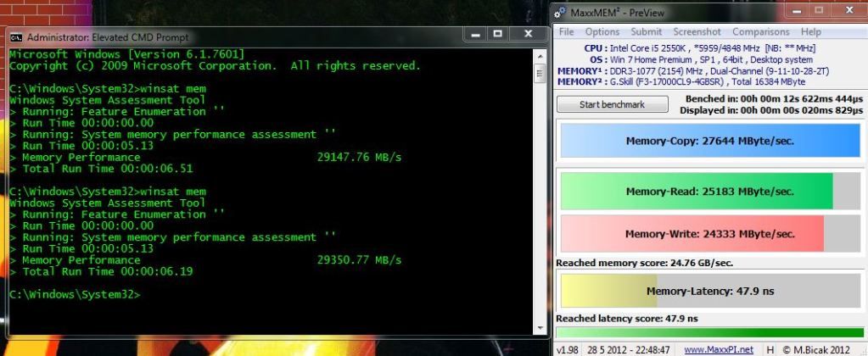Viewport: 868px width, 356px height.
Task: Click the Memory-Latency result bar
Action: [709, 292]
